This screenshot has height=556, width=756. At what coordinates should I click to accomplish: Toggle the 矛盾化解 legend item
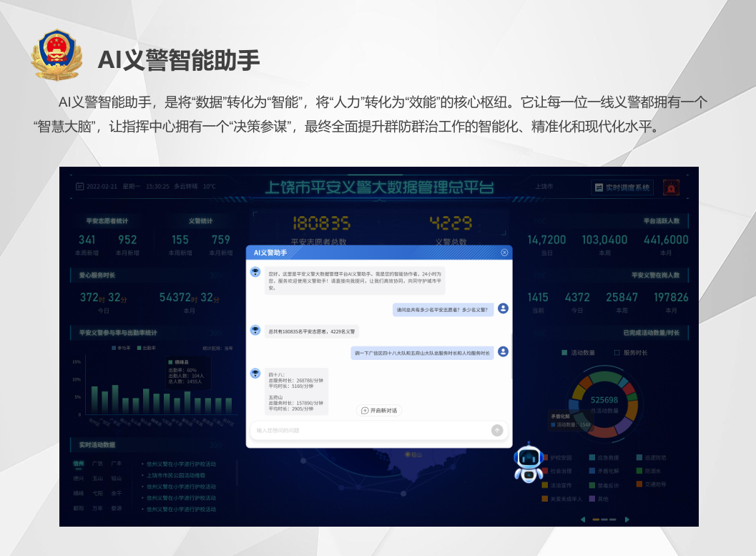604,471
